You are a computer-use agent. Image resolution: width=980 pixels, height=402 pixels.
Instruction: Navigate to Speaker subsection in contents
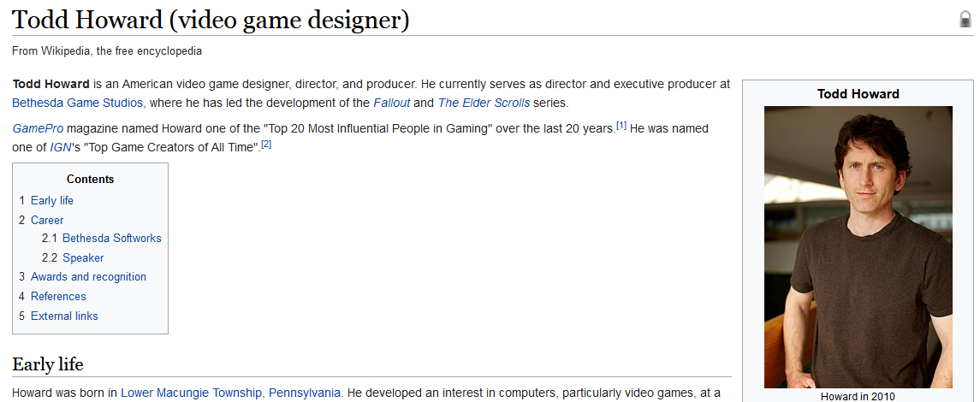[x=83, y=257]
